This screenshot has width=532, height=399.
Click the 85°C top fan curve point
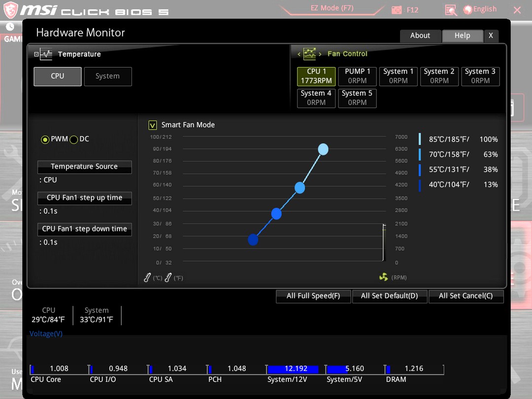[323, 149]
